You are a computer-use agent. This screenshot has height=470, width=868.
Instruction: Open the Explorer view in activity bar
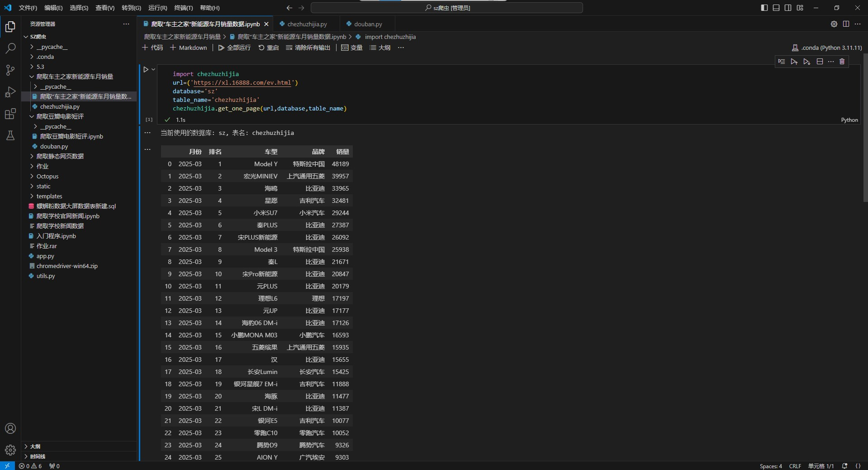10,27
